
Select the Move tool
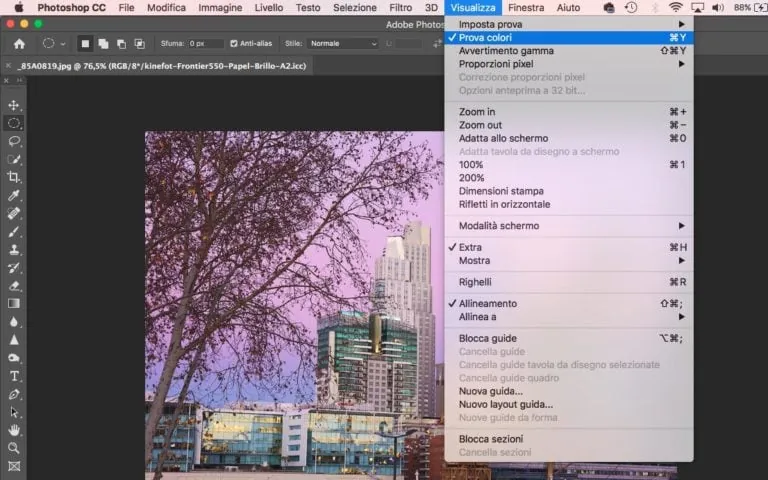14,105
